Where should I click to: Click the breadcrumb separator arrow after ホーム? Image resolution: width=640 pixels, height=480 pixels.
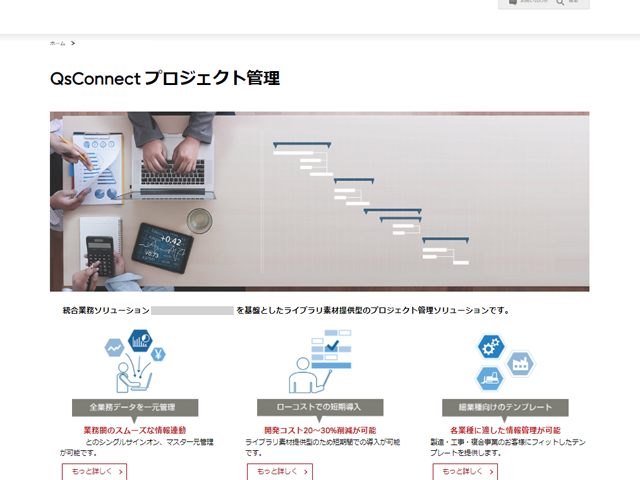coord(73,43)
